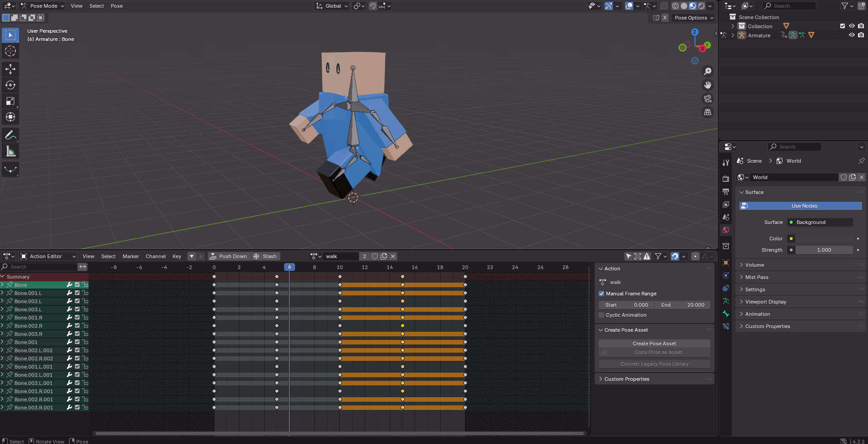Click the new collection icon in outliner
The height and width of the screenshot is (444, 868).
[861, 6]
